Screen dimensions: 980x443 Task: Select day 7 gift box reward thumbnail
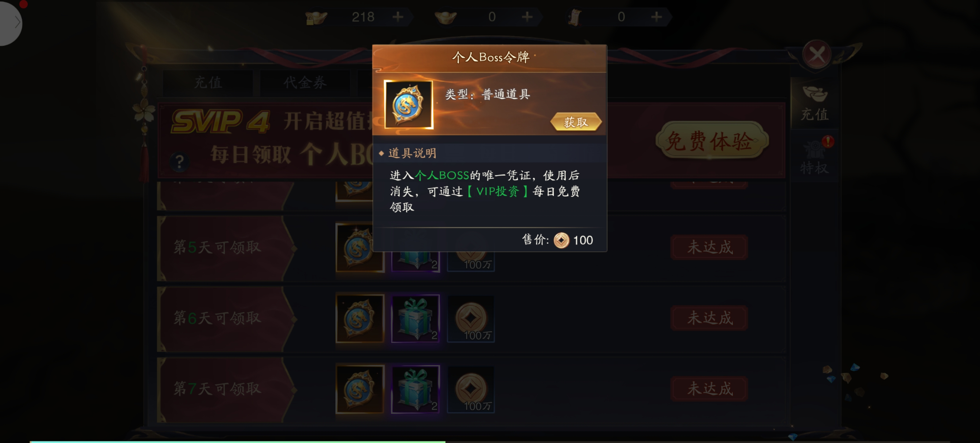(x=415, y=389)
